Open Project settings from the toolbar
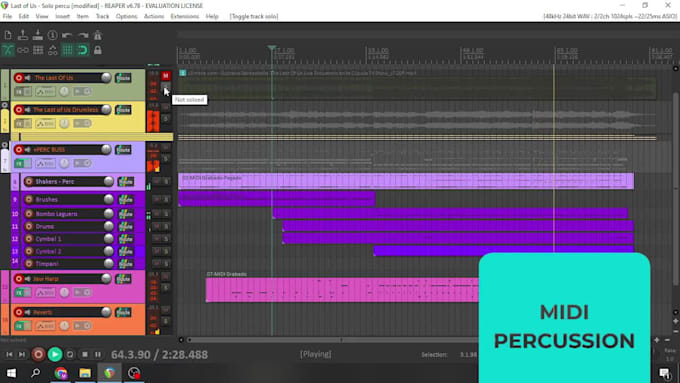Viewport: 680px width, 383px height. (x=52, y=35)
